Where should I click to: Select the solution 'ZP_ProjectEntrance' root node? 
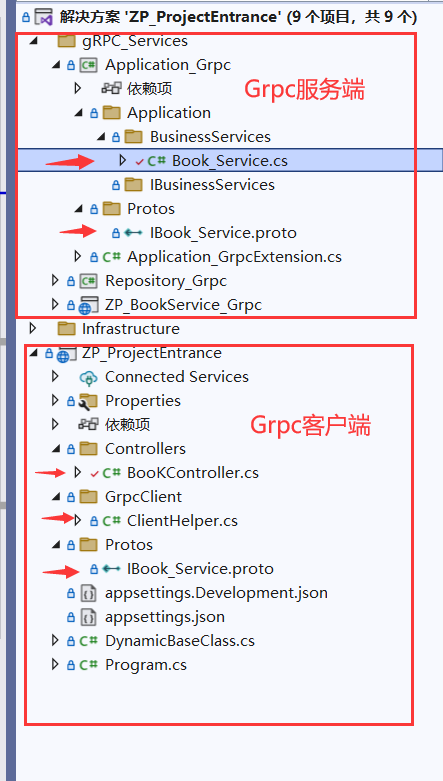[x=238, y=17]
